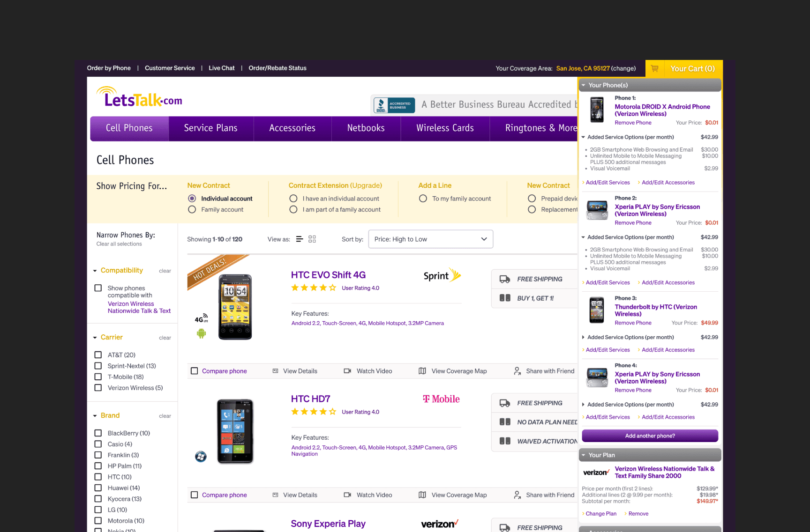Click coverage map icon for HTC EVO Shift

click(422, 371)
